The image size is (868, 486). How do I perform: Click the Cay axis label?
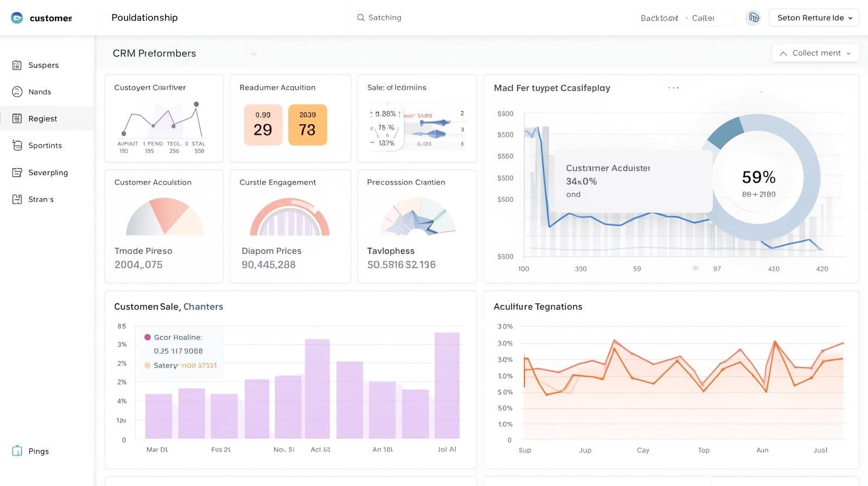pyautogui.click(x=643, y=450)
